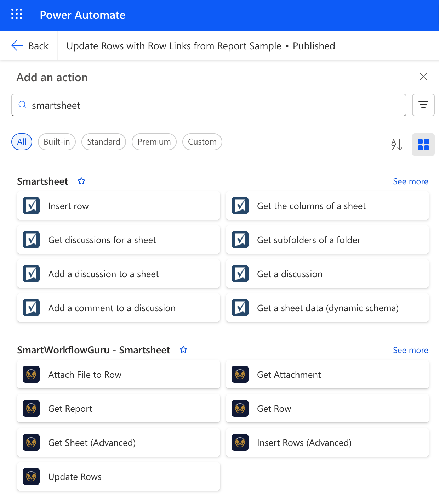Choose the Insert Rows (Advanced) action
This screenshot has width=439, height=504.
coord(327,442)
